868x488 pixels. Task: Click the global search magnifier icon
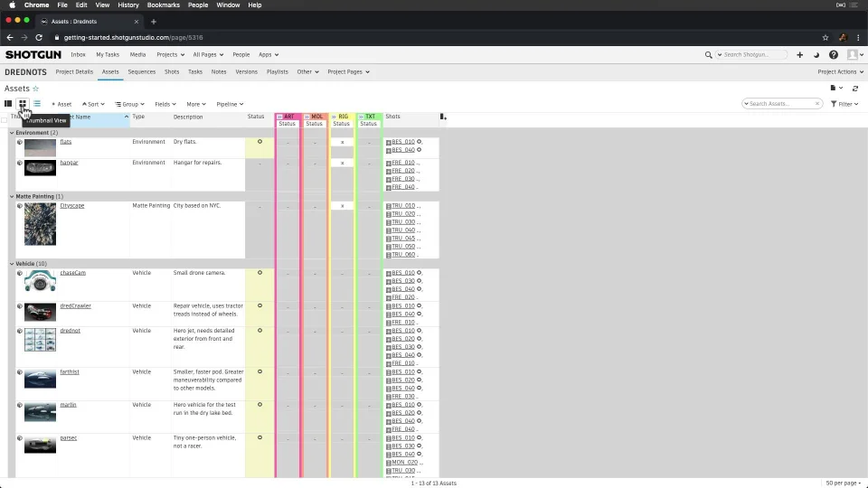708,55
